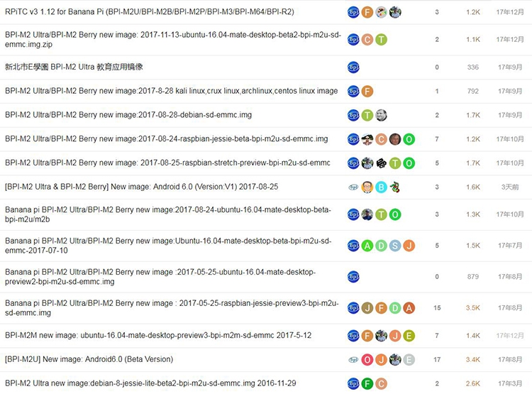The height and width of the screenshot is (394, 532).
Task: Click peach C avatar in raspbian-jessie-beta row
Action: (381, 139)
